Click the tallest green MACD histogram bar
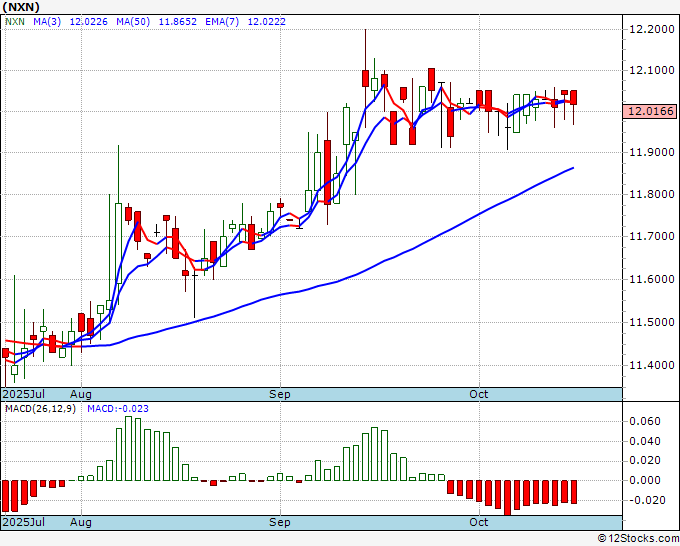This screenshot has height=546, width=680. point(128,448)
